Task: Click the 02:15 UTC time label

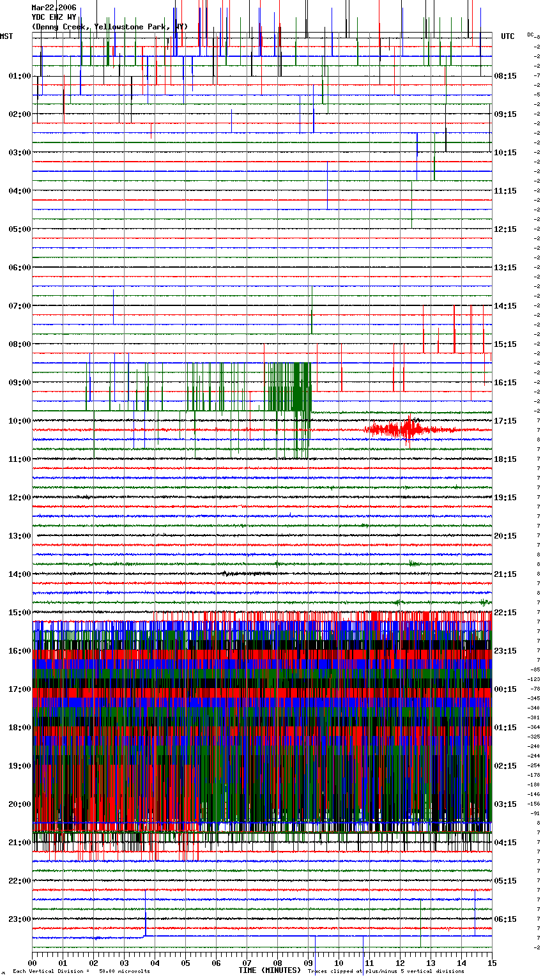Action: coord(505,766)
